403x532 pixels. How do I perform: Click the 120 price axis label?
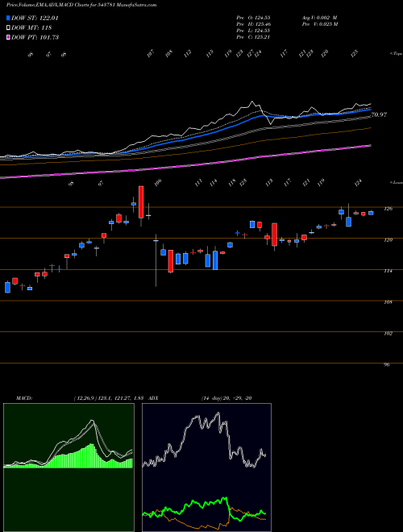click(x=388, y=239)
